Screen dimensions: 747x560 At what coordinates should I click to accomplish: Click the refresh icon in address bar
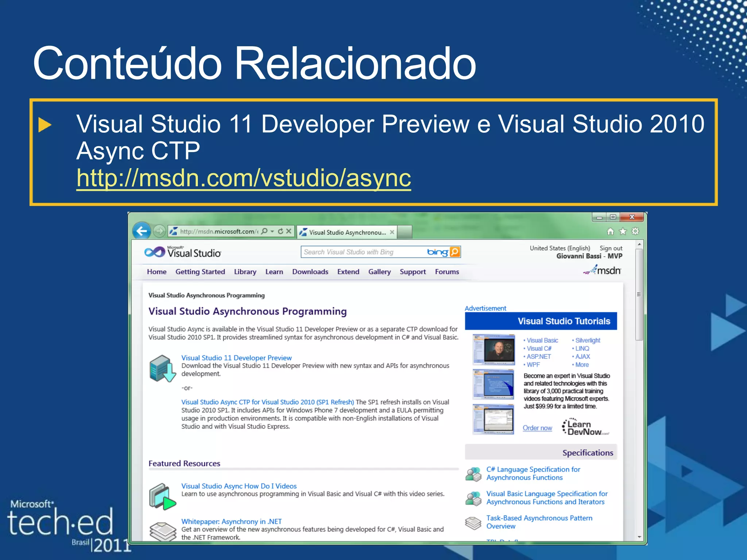(280, 231)
